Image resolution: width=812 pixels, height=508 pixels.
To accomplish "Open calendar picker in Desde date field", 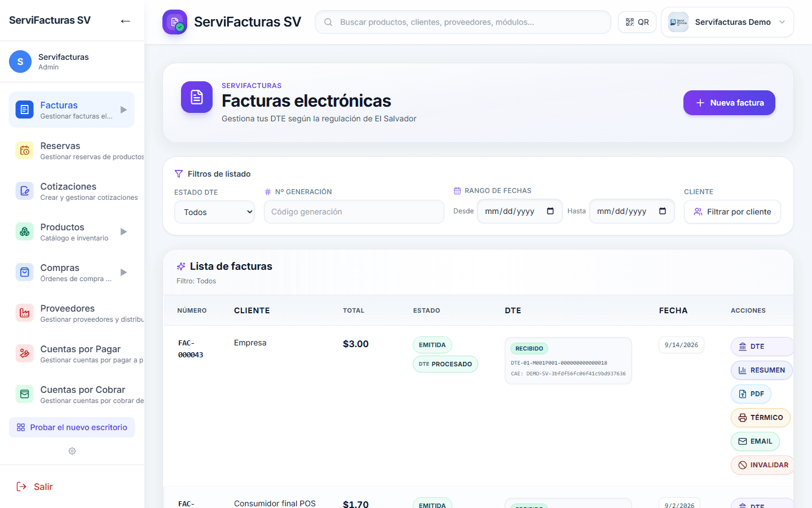I will point(550,211).
